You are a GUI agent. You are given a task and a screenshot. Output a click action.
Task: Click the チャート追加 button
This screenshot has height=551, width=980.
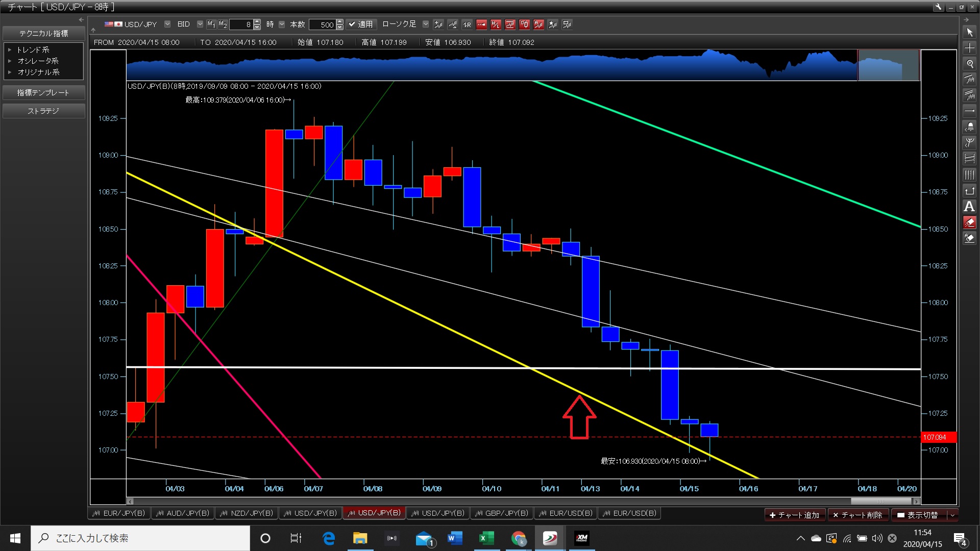tap(794, 515)
